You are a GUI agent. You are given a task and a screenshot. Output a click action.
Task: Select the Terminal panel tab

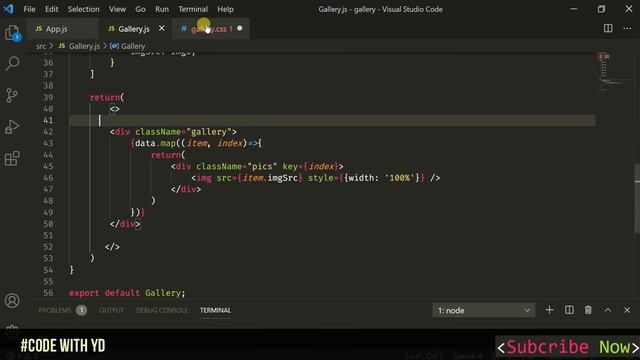point(215,310)
